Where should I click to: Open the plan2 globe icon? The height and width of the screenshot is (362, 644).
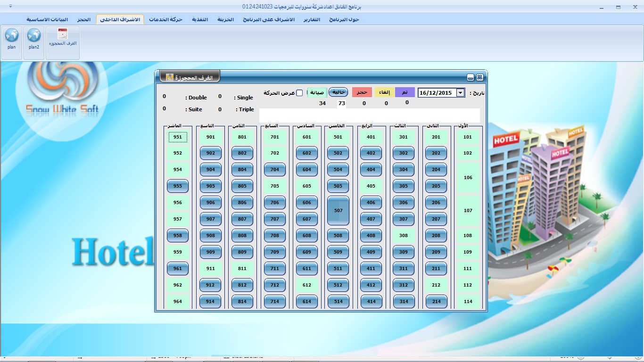(x=34, y=35)
